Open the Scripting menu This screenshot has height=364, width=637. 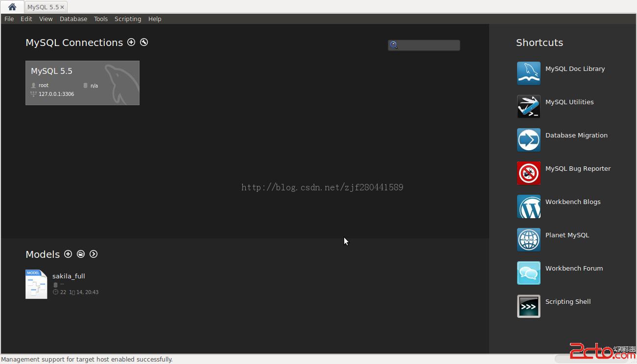128,19
